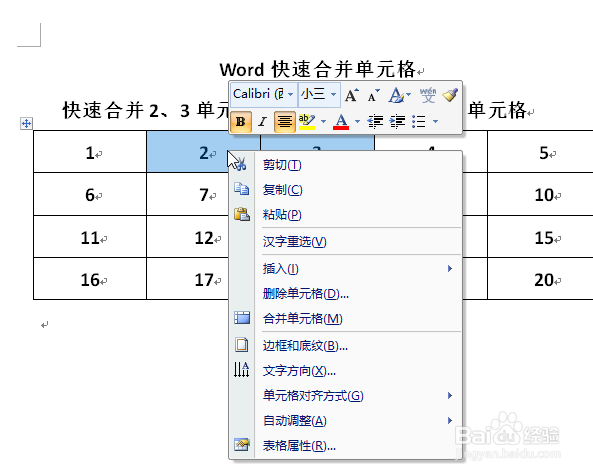Click the merge cells icon

(242, 318)
